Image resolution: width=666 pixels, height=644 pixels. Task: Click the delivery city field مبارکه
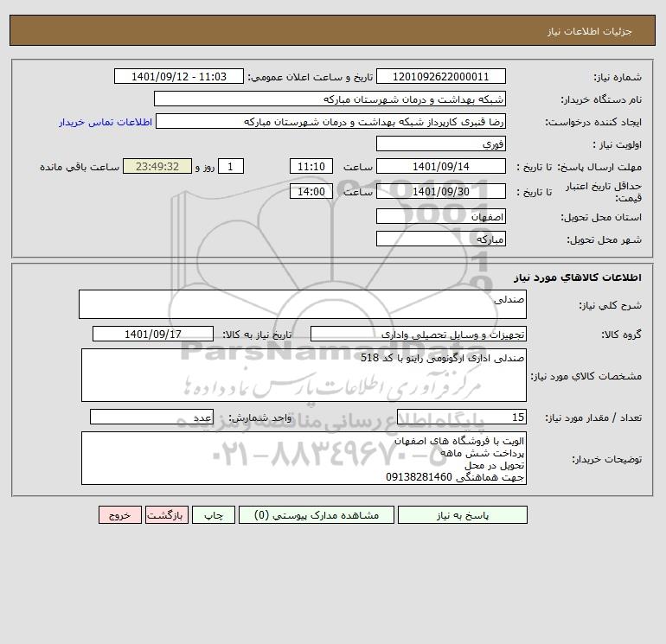pyautogui.click(x=441, y=239)
